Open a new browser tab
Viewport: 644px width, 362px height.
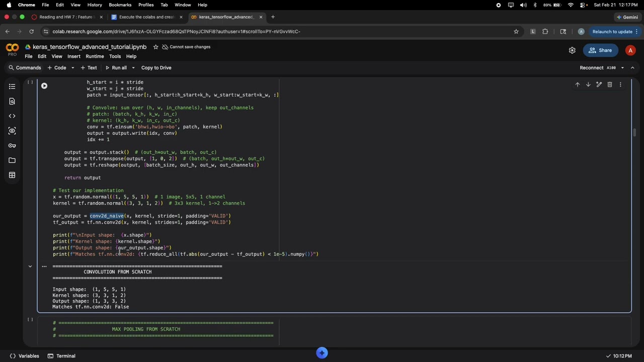tap(273, 17)
